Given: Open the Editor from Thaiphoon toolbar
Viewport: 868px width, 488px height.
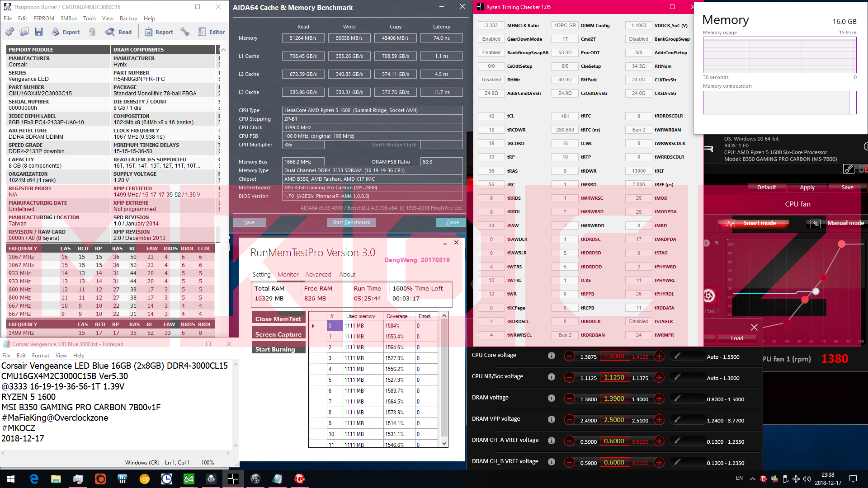Looking at the screenshot, I should 211,32.
